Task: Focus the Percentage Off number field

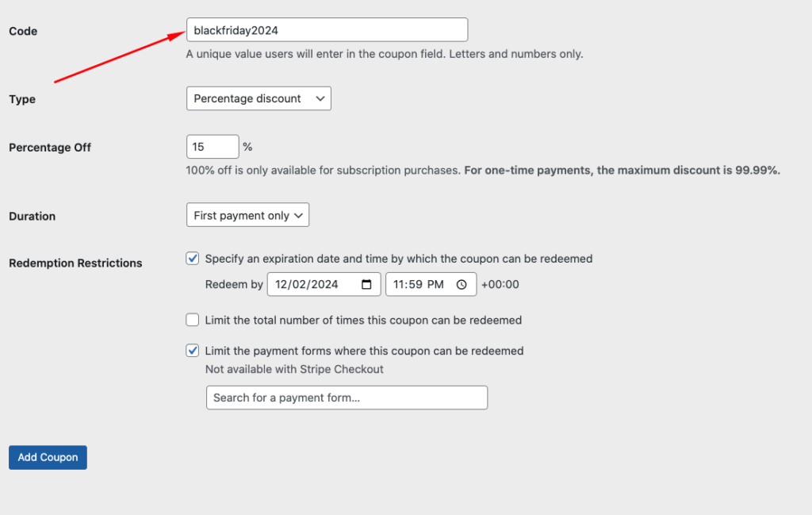Action: point(212,147)
